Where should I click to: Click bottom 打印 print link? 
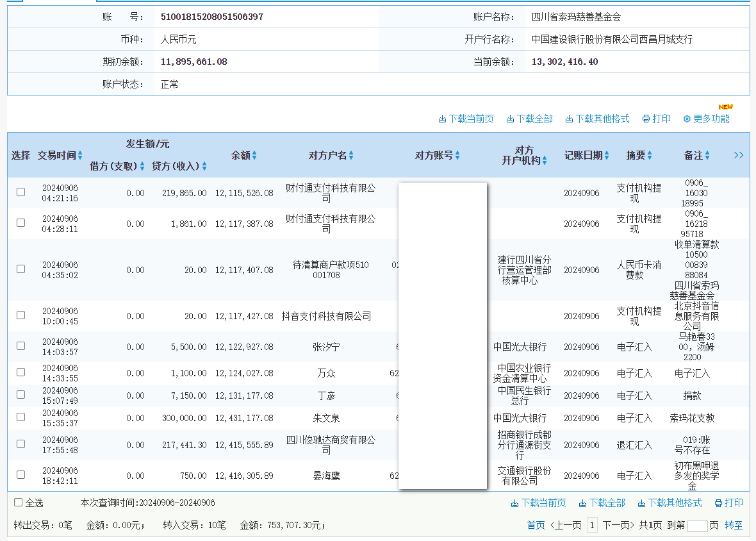click(x=729, y=503)
